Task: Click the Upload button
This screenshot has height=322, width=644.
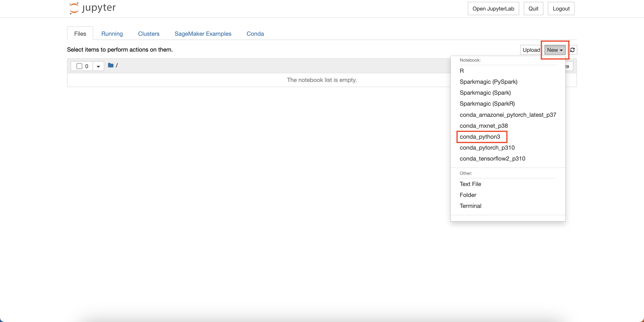Action: 531,50
